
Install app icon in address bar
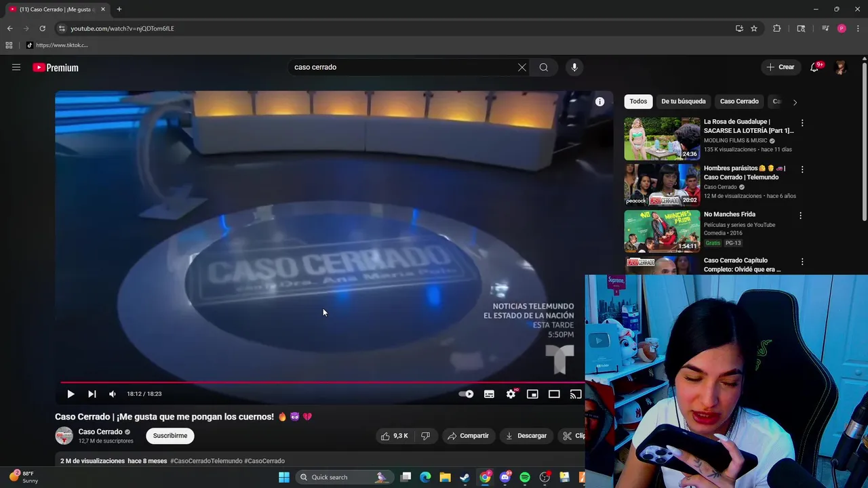(739, 28)
